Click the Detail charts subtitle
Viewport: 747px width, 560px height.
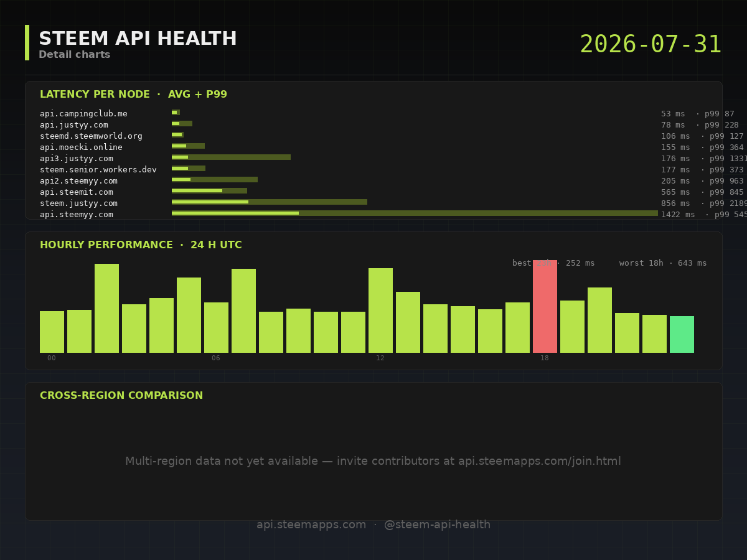point(75,55)
